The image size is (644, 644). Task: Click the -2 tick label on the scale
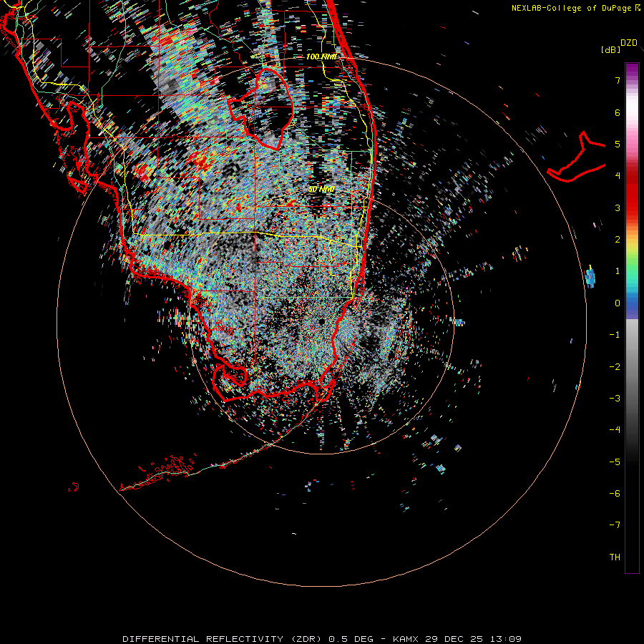615,367
